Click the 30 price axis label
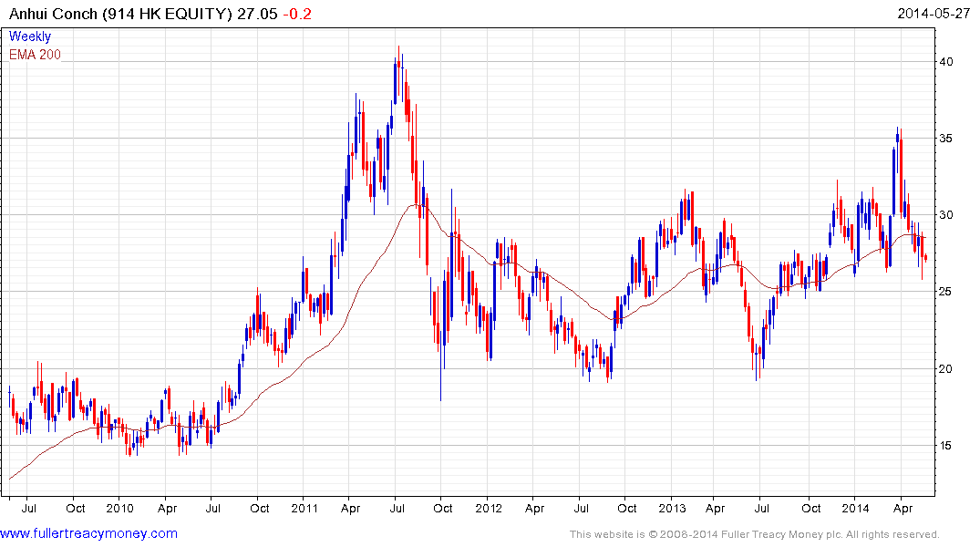The image size is (980, 547). coord(945,215)
